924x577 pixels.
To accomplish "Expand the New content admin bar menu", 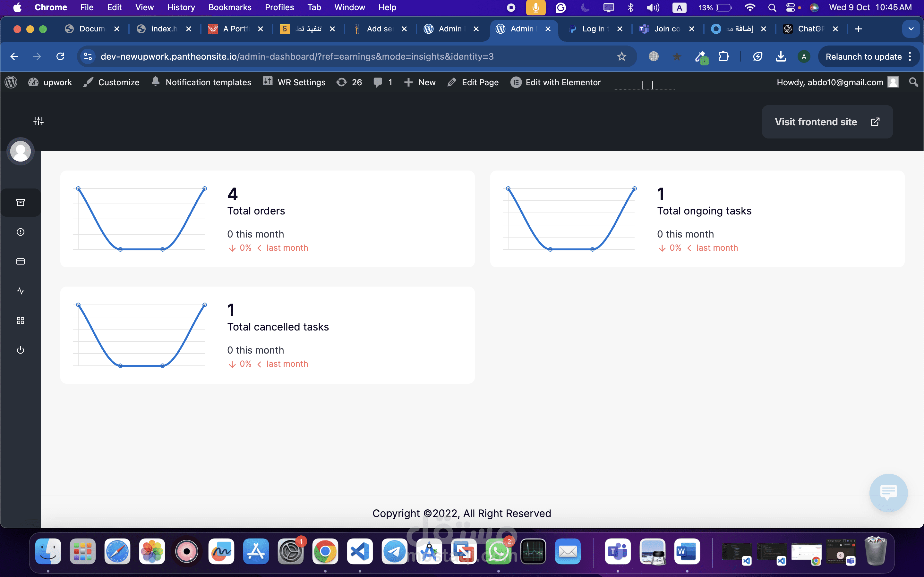I will pyautogui.click(x=420, y=82).
